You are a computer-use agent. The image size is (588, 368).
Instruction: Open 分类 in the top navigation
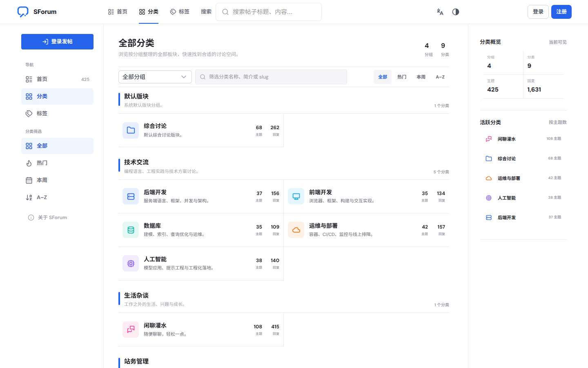[149, 12]
